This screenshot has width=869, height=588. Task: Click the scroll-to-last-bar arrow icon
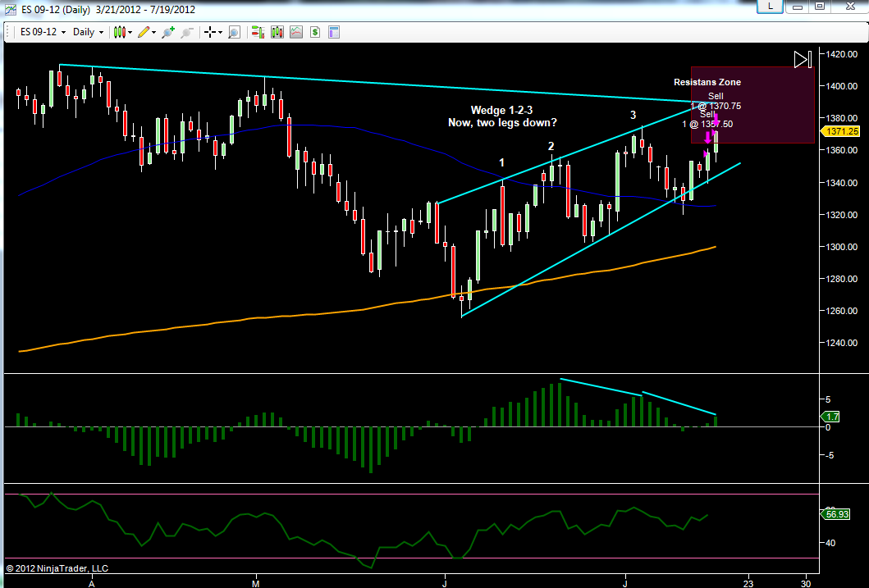(803, 59)
